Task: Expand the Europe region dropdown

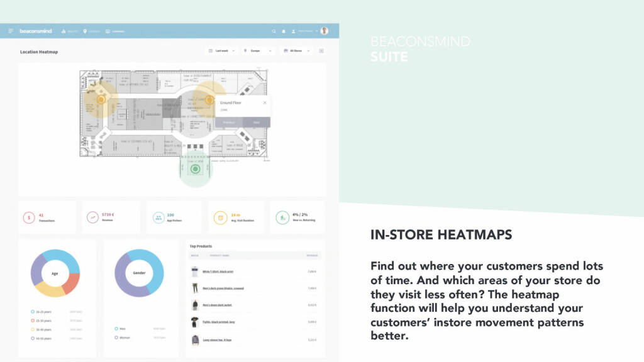Action: 258,50
